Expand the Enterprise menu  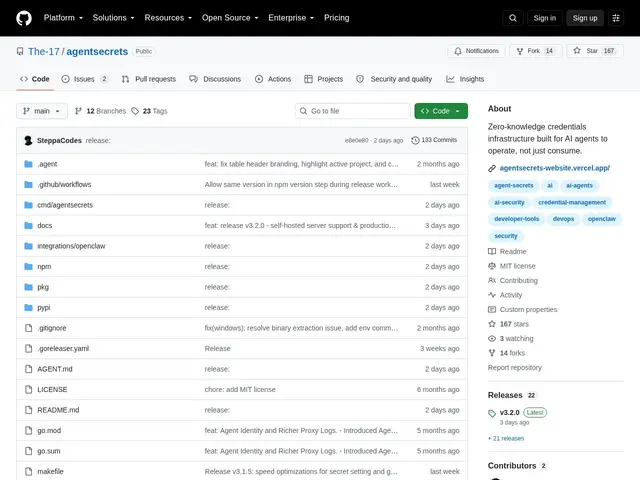point(291,18)
